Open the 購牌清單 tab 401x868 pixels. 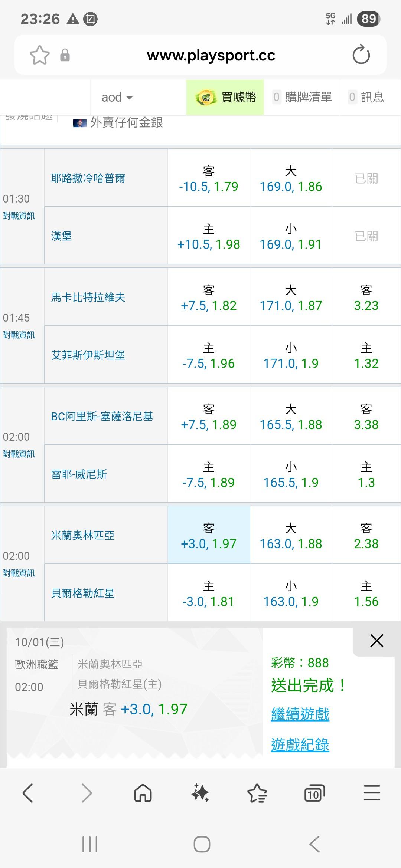(x=302, y=98)
